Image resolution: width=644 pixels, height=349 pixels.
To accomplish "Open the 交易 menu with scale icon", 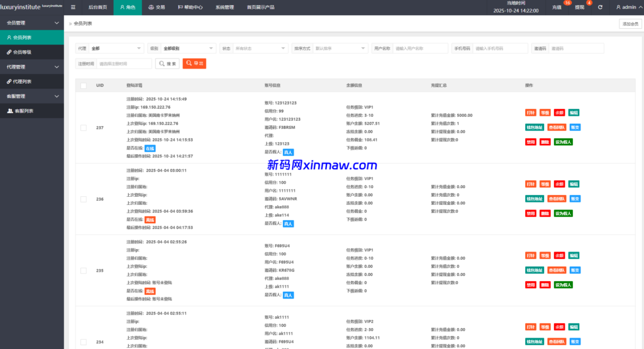I will tap(157, 8).
